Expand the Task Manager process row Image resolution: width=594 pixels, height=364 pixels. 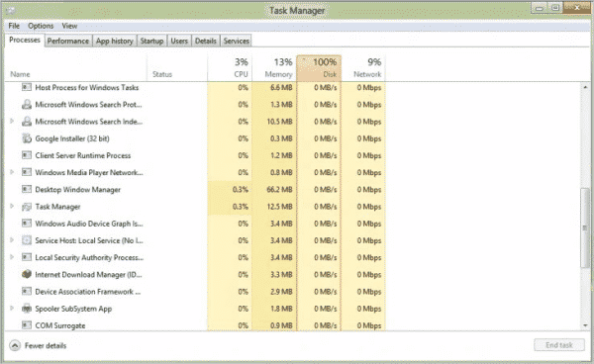12,206
